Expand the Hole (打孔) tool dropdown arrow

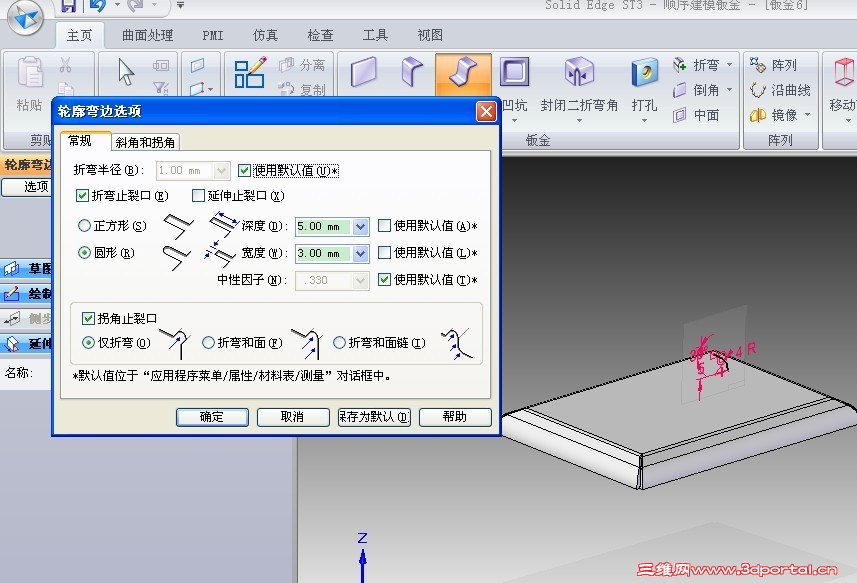644,120
